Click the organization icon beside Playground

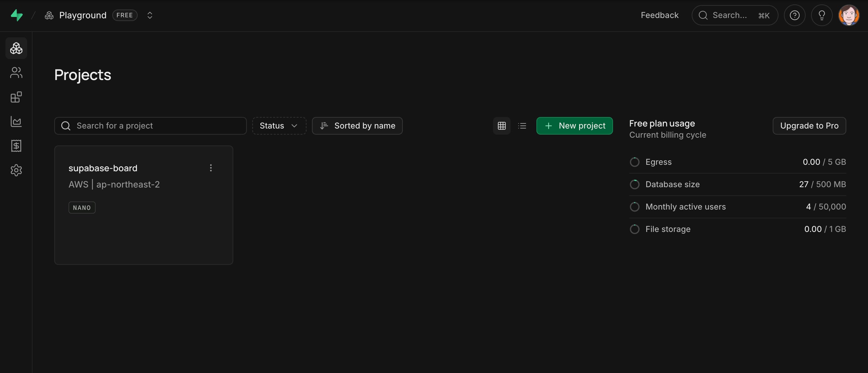49,15
